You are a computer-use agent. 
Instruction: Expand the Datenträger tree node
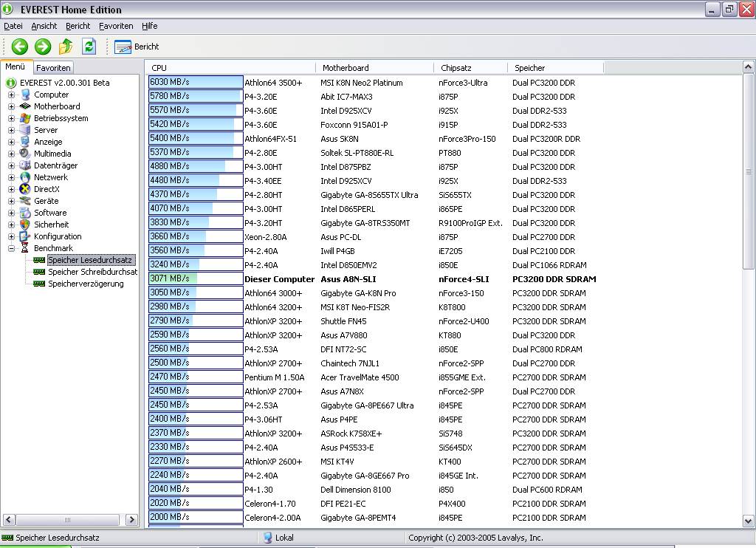[12, 165]
